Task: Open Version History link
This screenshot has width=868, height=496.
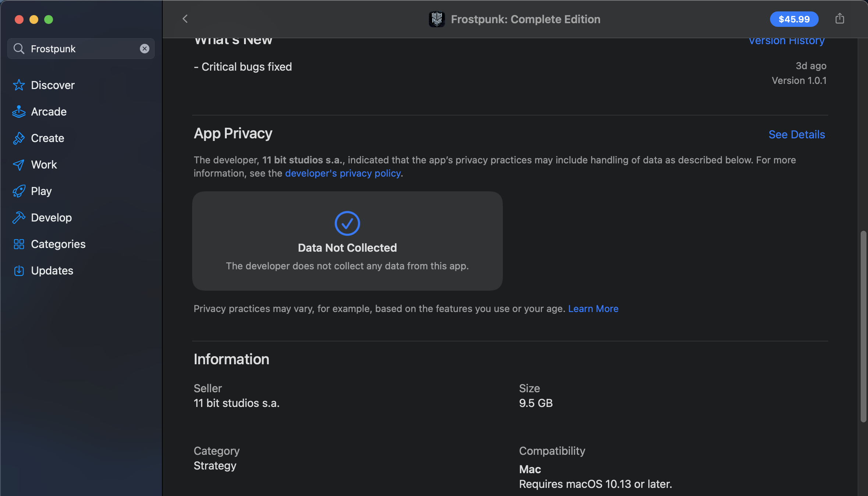Action: click(787, 41)
